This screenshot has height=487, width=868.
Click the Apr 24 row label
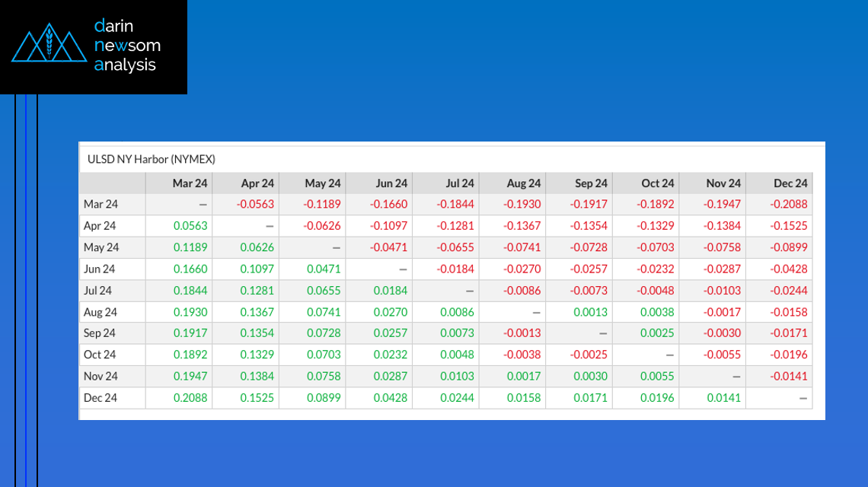pos(100,226)
